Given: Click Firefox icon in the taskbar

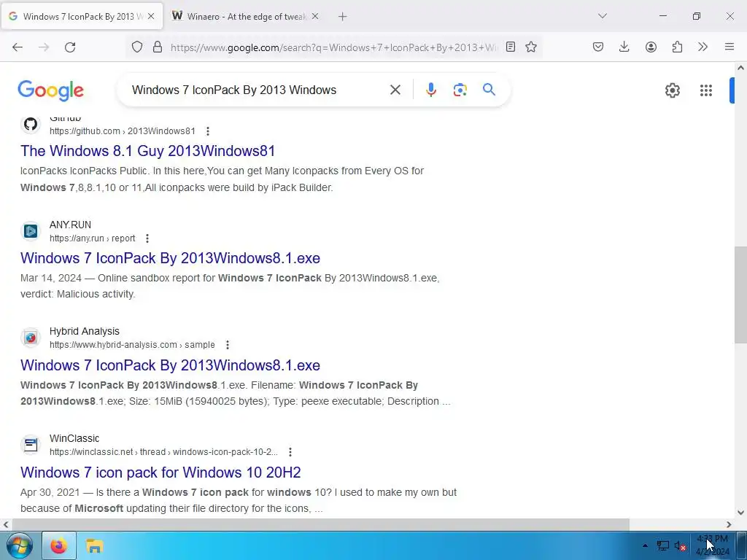Looking at the screenshot, I should pos(59,545).
